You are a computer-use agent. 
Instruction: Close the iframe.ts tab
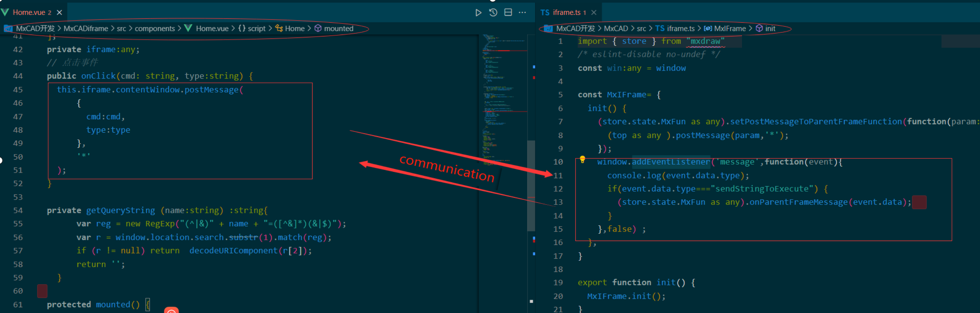click(593, 13)
